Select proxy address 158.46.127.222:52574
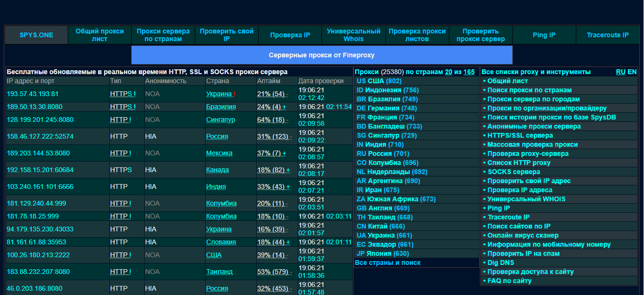 pos(40,136)
